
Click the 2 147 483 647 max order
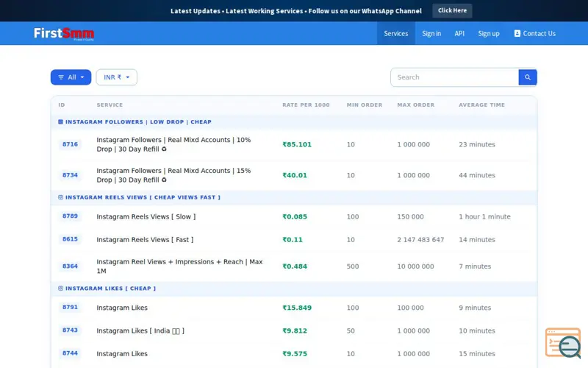click(x=420, y=240)
